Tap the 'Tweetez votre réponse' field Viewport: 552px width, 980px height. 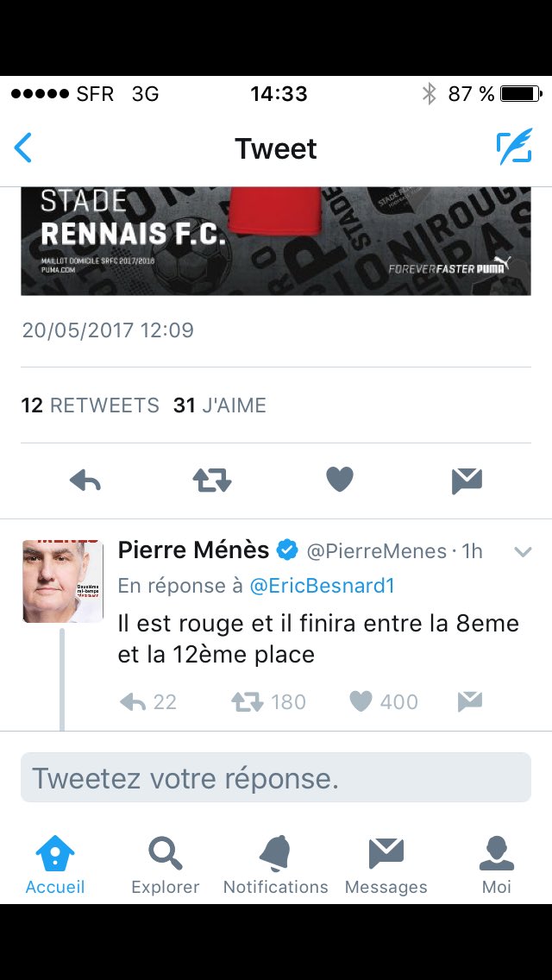point(276,777)
